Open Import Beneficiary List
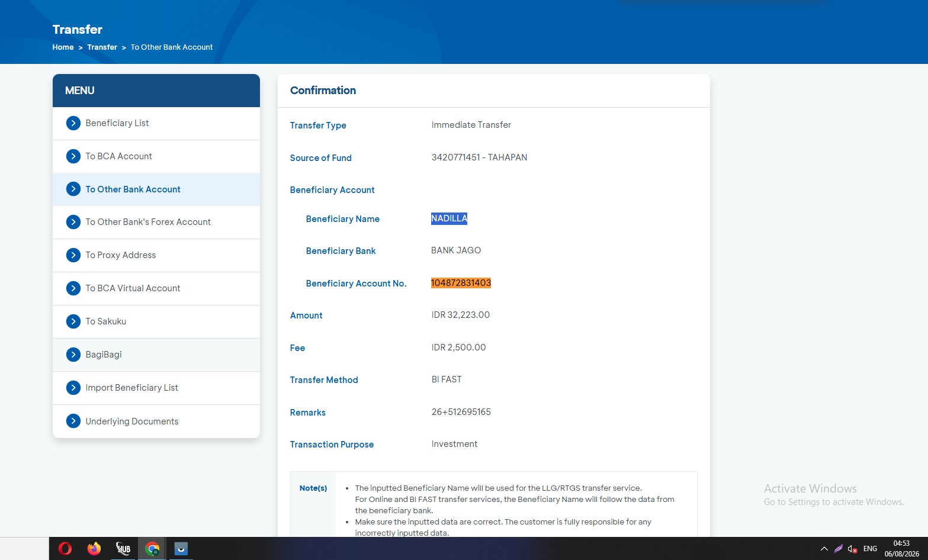Viewport: 928px width, 560px height. [156, 388]
